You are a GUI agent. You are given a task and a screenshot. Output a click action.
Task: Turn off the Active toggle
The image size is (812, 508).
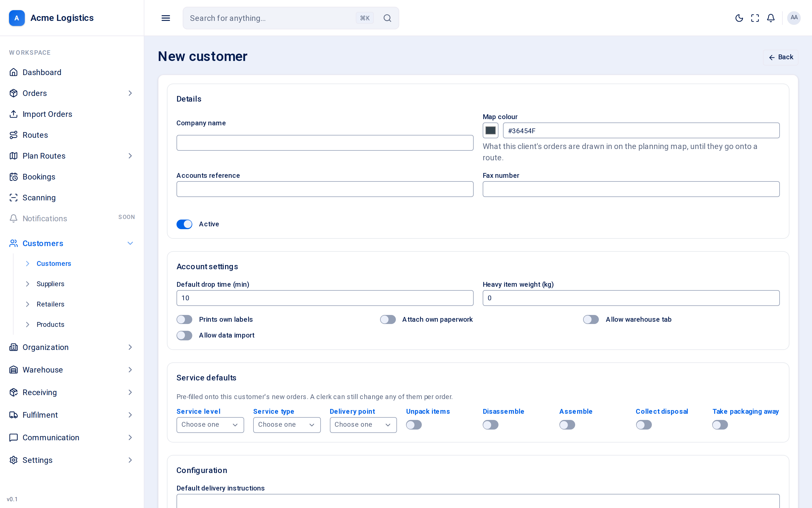coord(185,224)
